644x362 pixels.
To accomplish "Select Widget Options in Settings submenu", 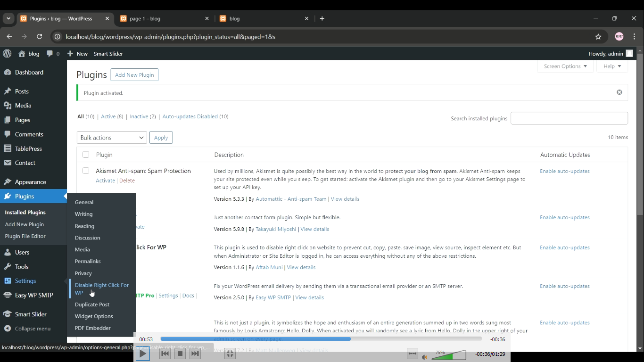I will [94, 316].
